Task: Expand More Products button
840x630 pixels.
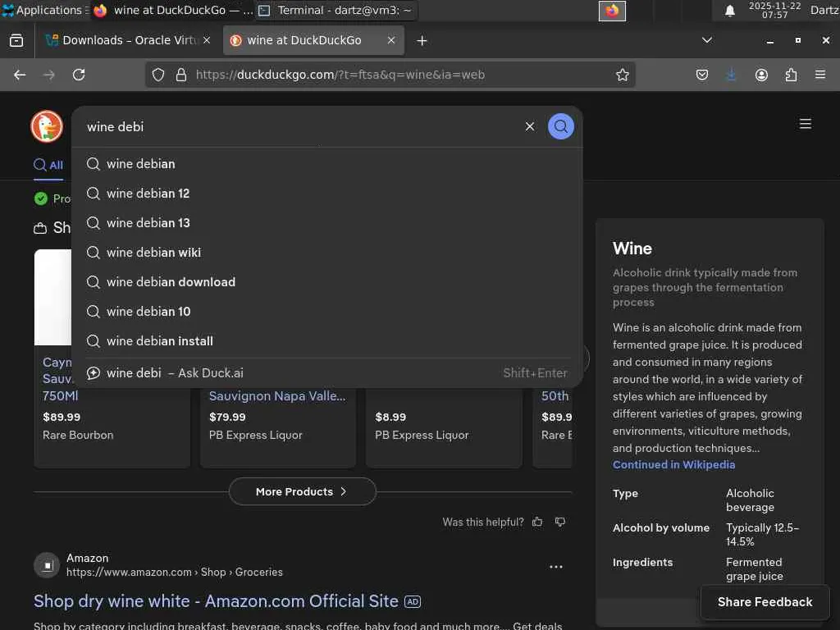Action: click(302, 491)
